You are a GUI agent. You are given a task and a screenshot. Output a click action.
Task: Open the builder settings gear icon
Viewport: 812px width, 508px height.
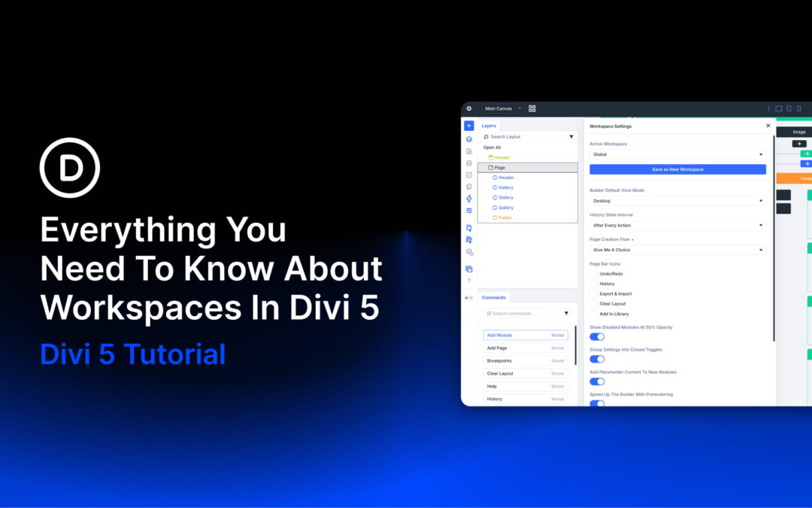[x=468, y=108]
